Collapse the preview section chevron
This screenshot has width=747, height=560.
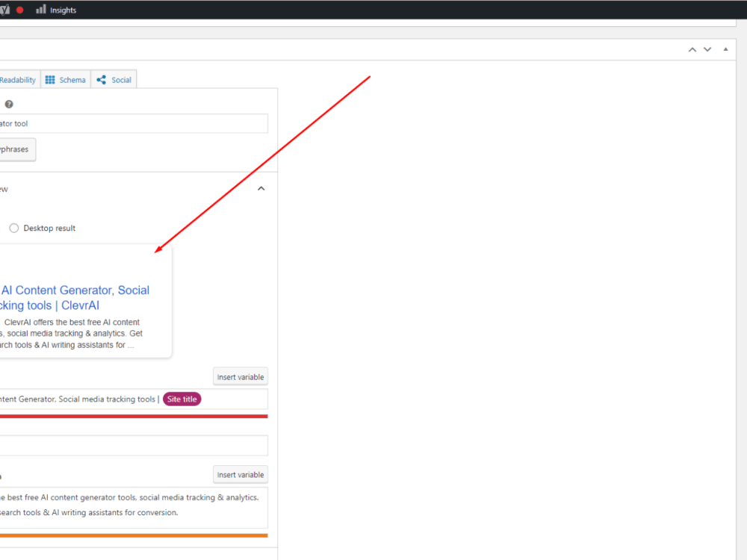[x=261, y=189]
